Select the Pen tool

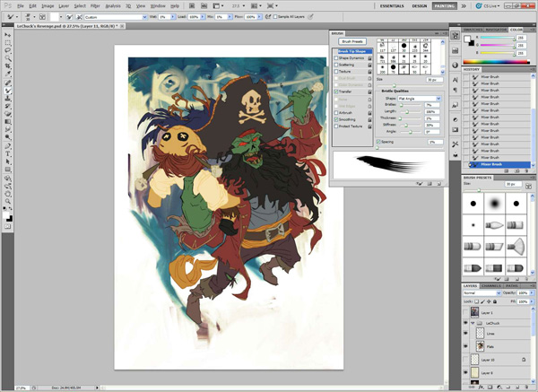7,146
